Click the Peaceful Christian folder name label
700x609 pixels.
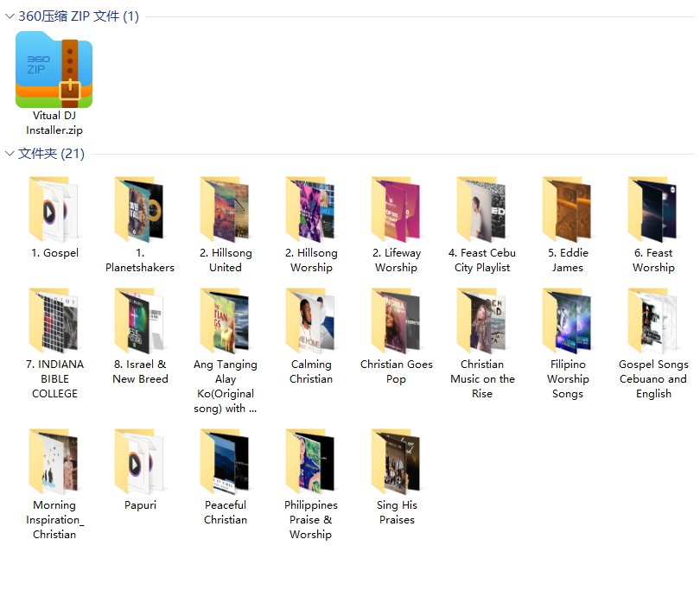pos(226,512)
